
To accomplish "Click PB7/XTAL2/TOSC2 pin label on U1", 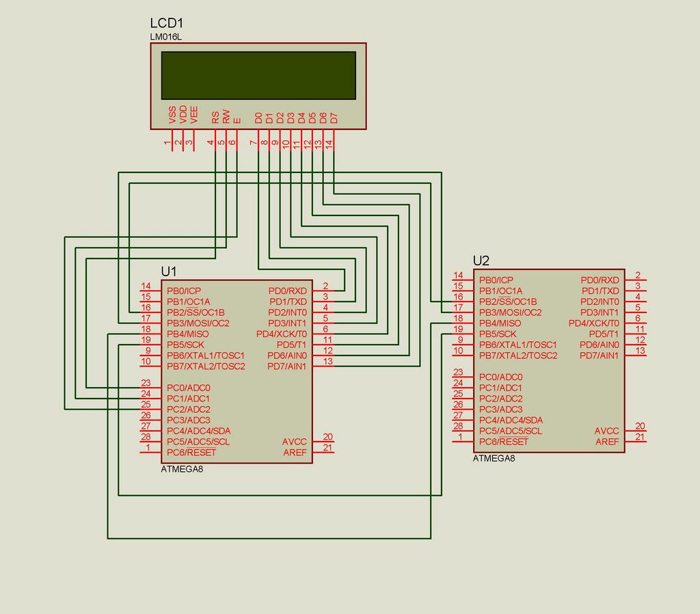I will coord(206,366).
